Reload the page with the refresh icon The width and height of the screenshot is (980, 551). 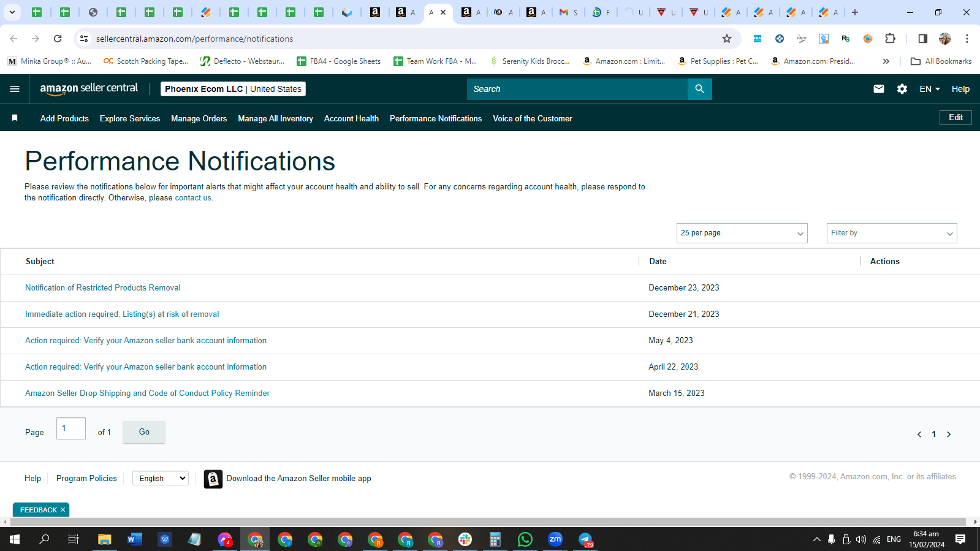click(58, 39)
